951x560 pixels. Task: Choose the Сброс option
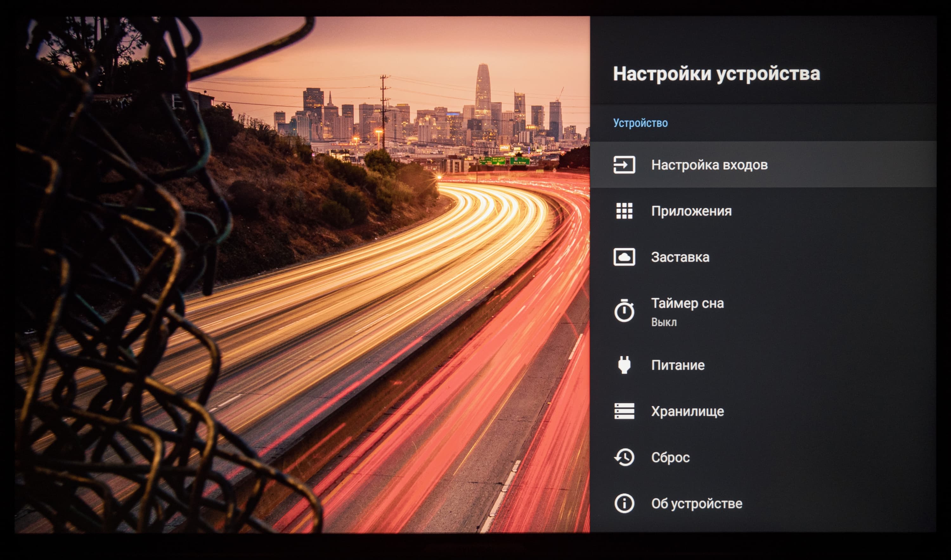coord(670,457)
